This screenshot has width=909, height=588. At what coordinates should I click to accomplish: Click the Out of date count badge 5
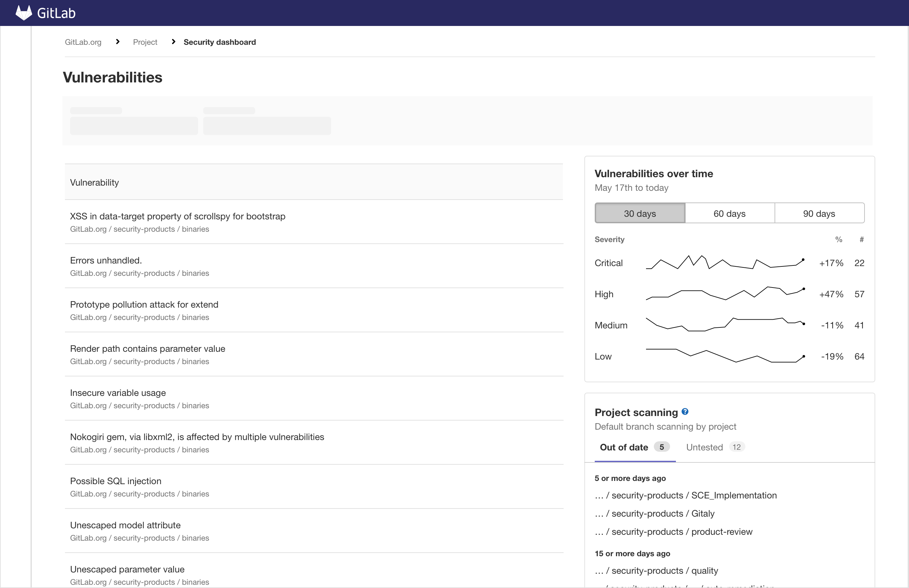(x=662, y=447)
